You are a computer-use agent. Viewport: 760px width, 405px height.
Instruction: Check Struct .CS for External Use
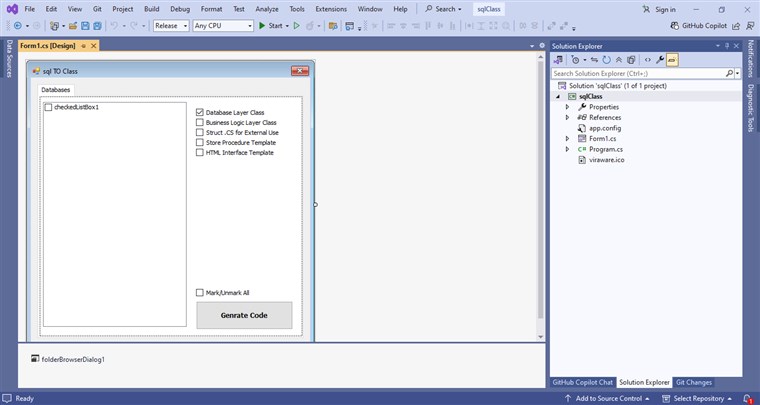coord(200,132)
